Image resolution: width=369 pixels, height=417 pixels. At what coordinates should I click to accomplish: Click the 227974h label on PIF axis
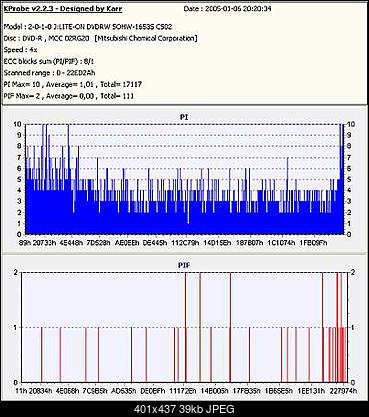coord(345,391)
